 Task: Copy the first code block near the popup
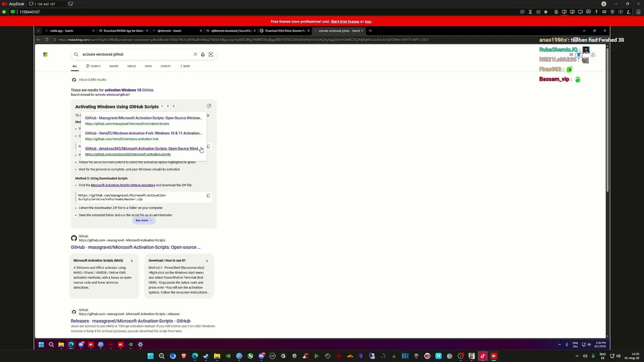point(208,146)
